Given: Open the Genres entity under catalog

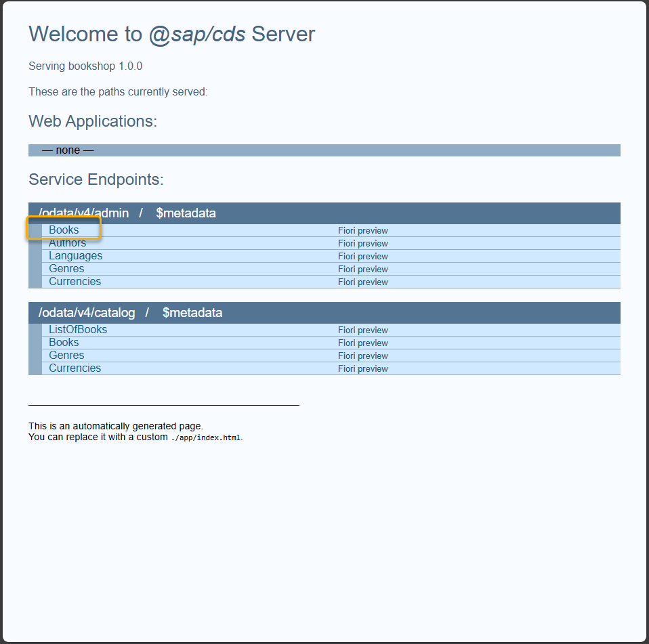Looking at the screenshot, I should [x=66, y=356].
